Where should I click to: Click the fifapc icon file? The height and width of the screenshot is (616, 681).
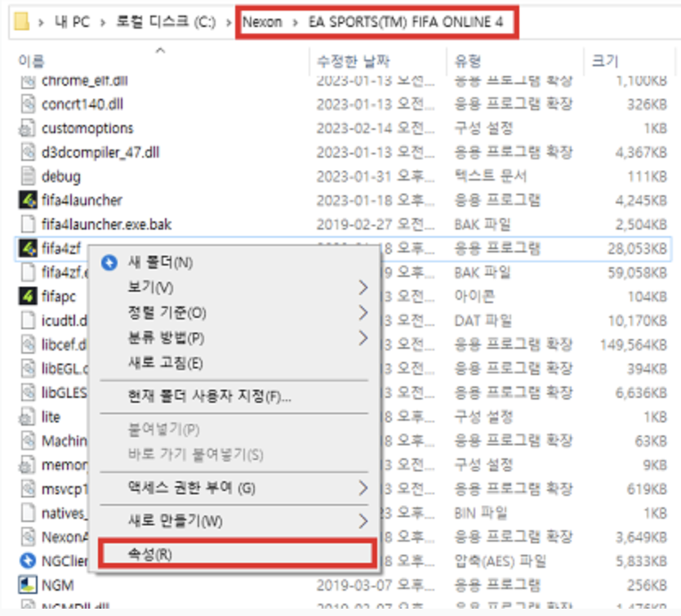click(28, 297)
